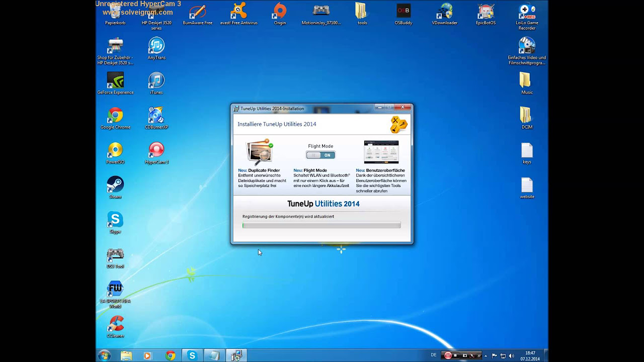The image size is (644, 362).
Task: Click 'Installiere TuneUp Utilities 2014' heading
Action: tap(277, 124)
